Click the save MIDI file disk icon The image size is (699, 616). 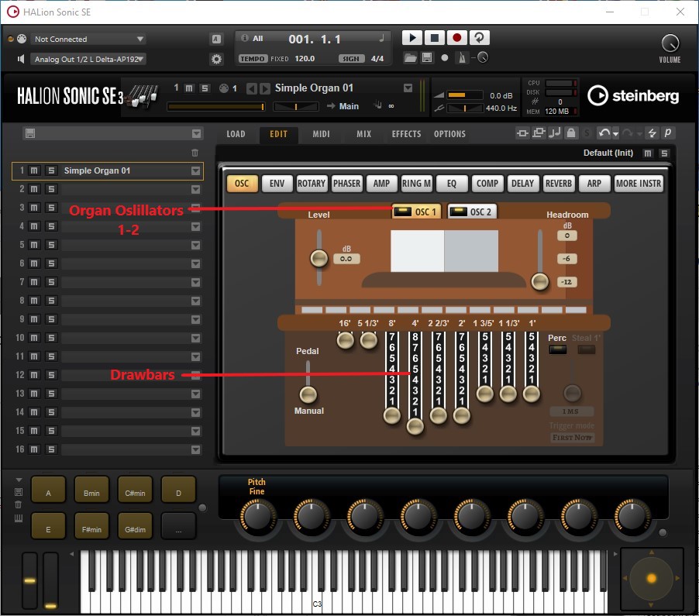pos(427,57)
